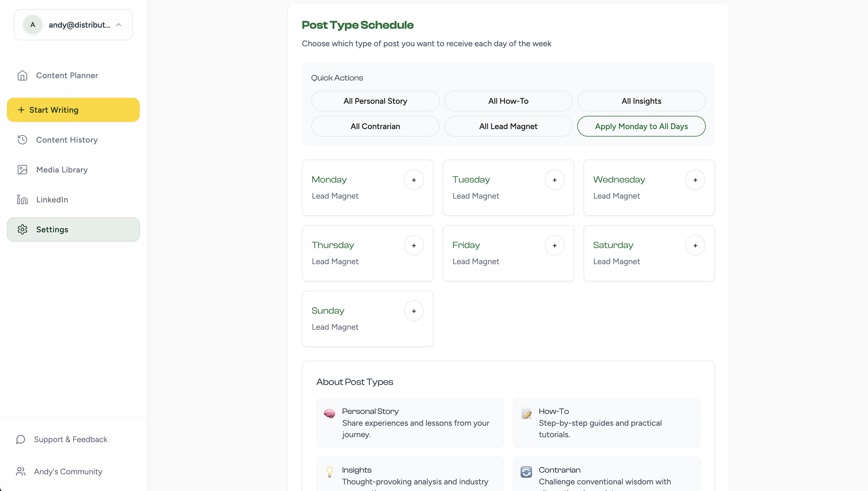Image resolution: width=868 pixels, height=491 pixels.
Task: Open the Media Library image icon
Action: 22,169
